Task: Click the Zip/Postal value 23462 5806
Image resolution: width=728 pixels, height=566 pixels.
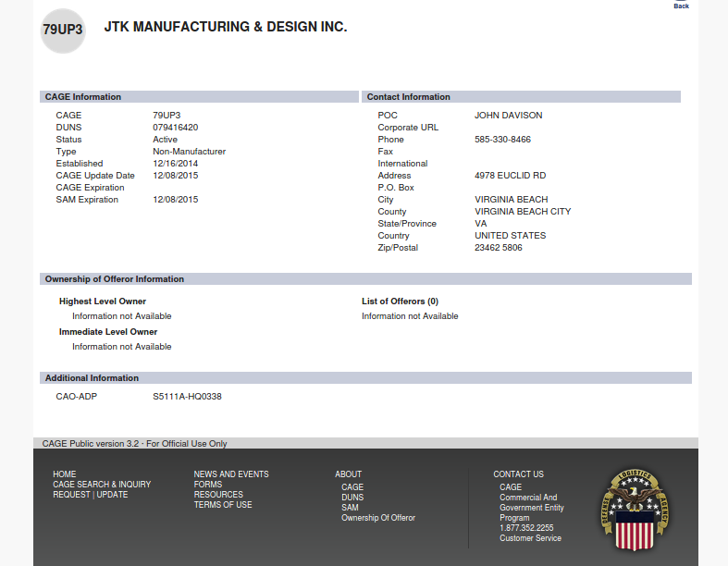Action: point(499,248)
